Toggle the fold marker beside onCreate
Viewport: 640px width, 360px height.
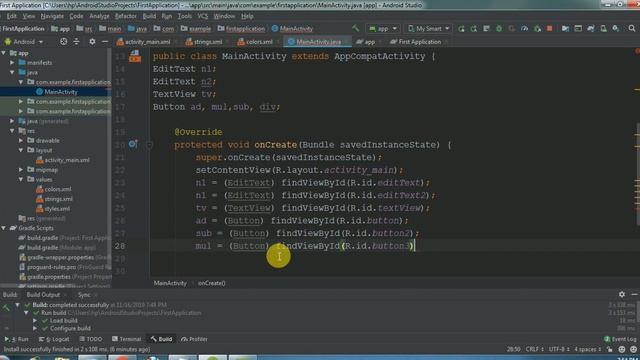coord(149,144)
